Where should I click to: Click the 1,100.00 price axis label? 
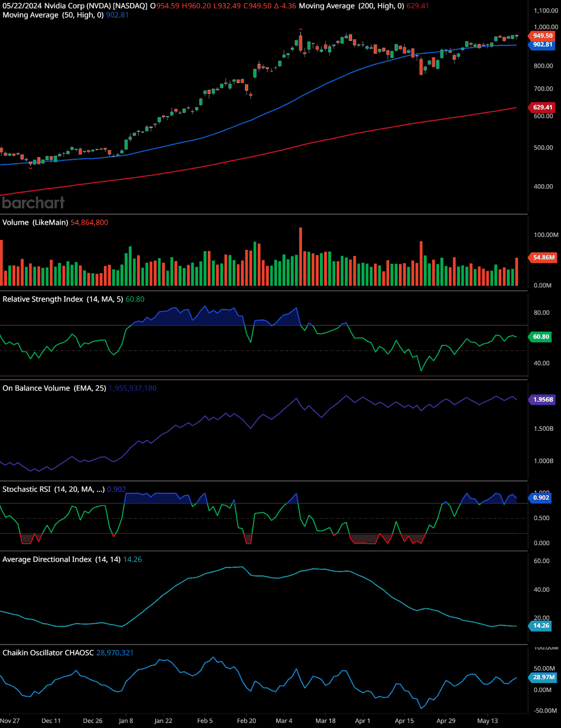(x=546, y=11)
